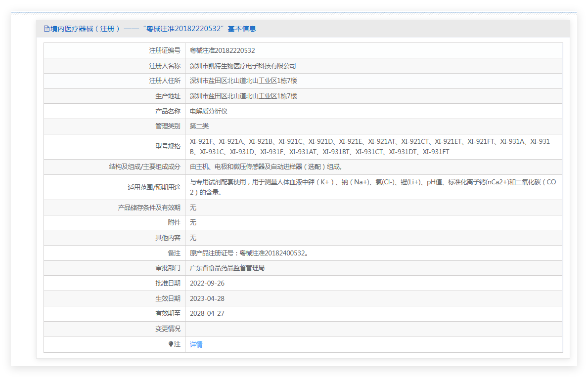Click the 管理类别 label
This screenshot has width=588, height=377.
(x=168, y=126)
